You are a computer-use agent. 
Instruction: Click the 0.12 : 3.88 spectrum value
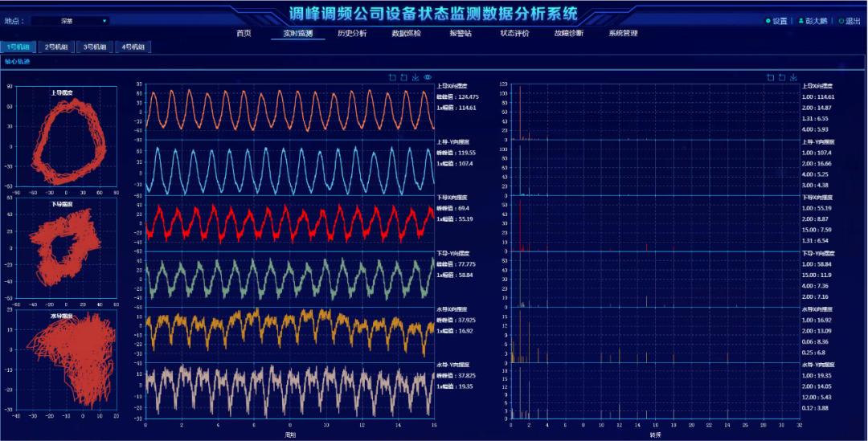(x=816, y=408)
